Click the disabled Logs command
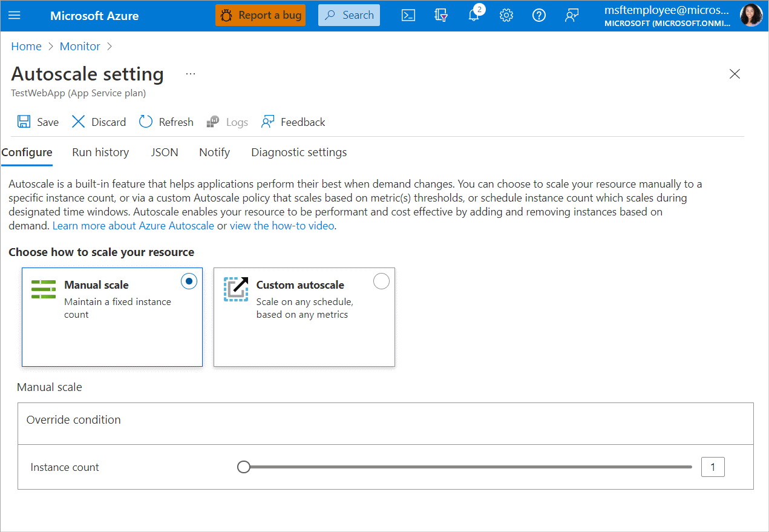This screenshot has width=769, height=532. point(227,122)
